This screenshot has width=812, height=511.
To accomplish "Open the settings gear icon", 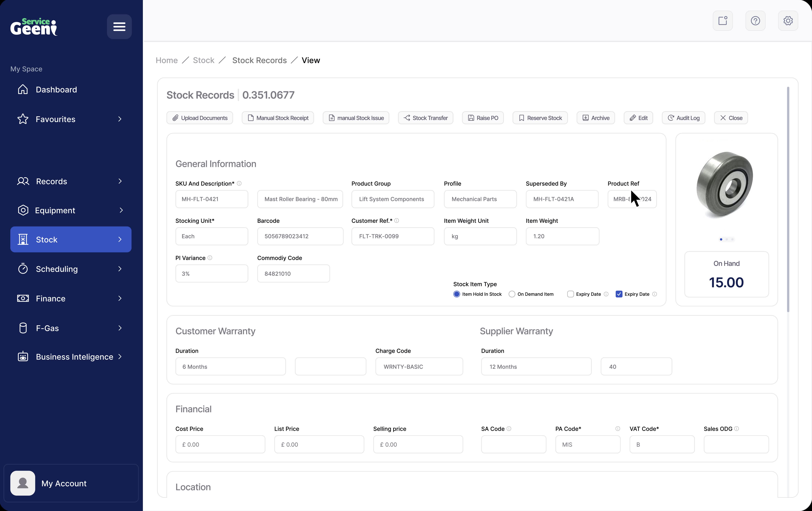I will [x=788, y=21].
